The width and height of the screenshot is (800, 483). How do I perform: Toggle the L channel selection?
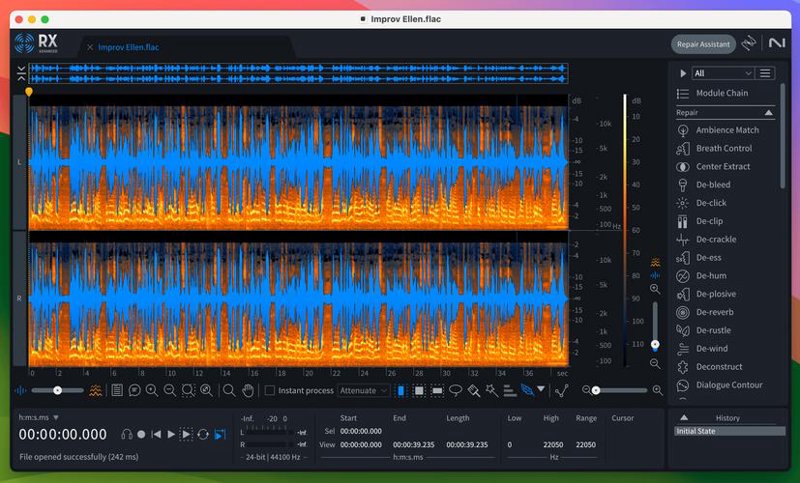(x=19, y=162)
